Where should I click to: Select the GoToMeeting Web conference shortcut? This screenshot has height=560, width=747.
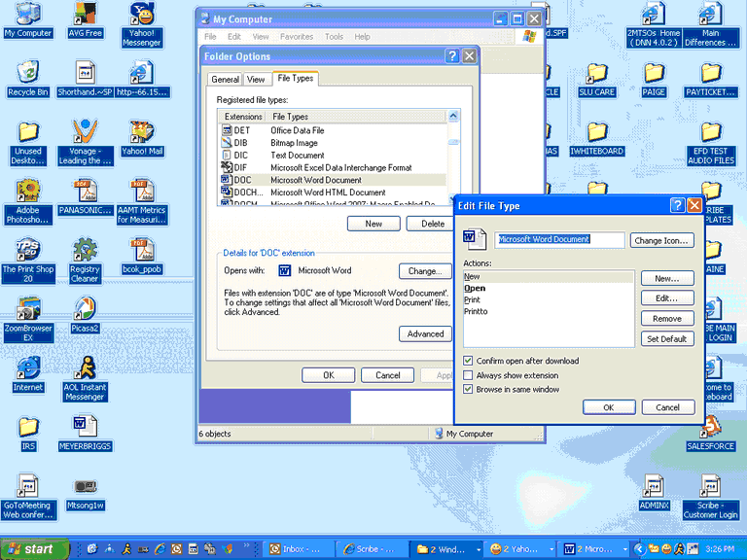point(27,496)
